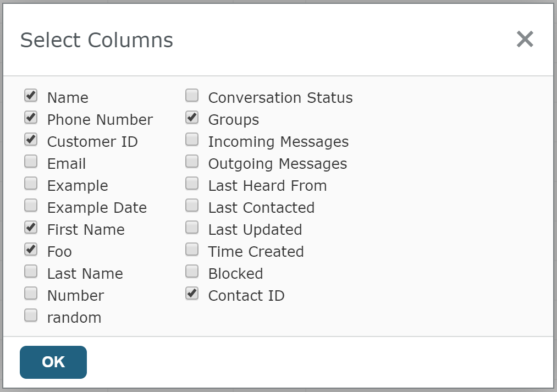Click the Conversation Status label
Image resolution: width=557 pixels, height=392 pixels.
point(280,98)
